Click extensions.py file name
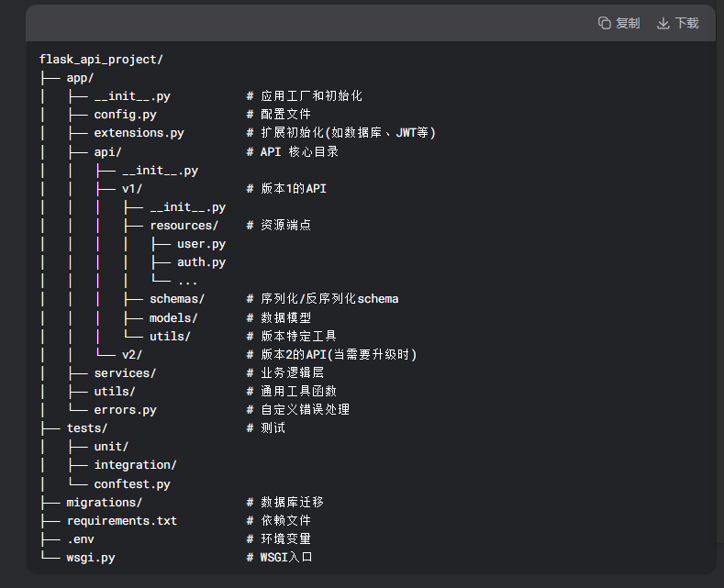The width and height of the screenshot is (724, 588). click(x=139, y=133)
